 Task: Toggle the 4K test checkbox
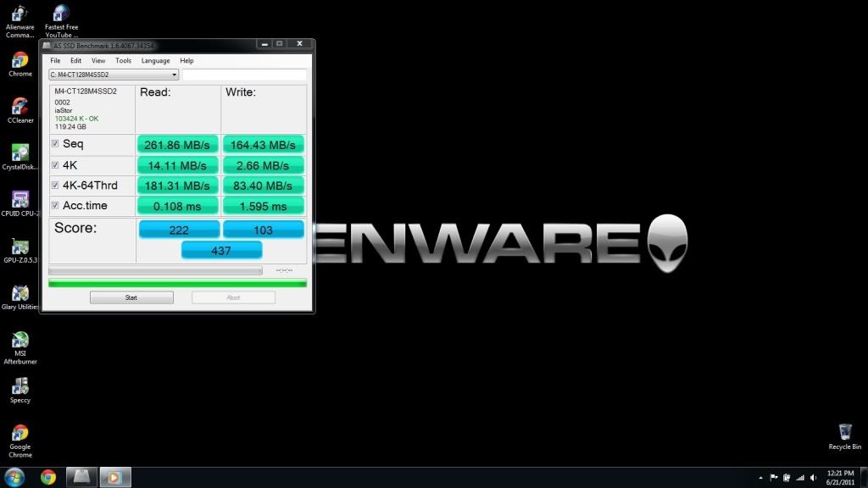pyautogui.click(x=55, y=165)
